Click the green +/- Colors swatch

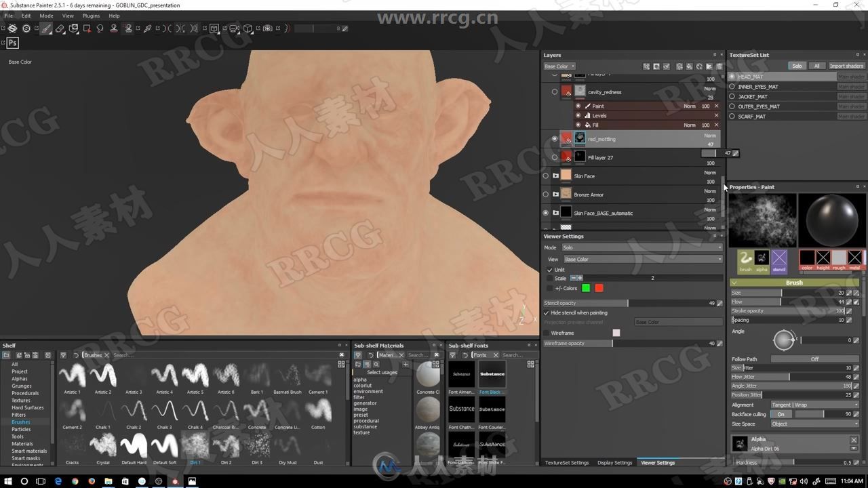(586, 288)
